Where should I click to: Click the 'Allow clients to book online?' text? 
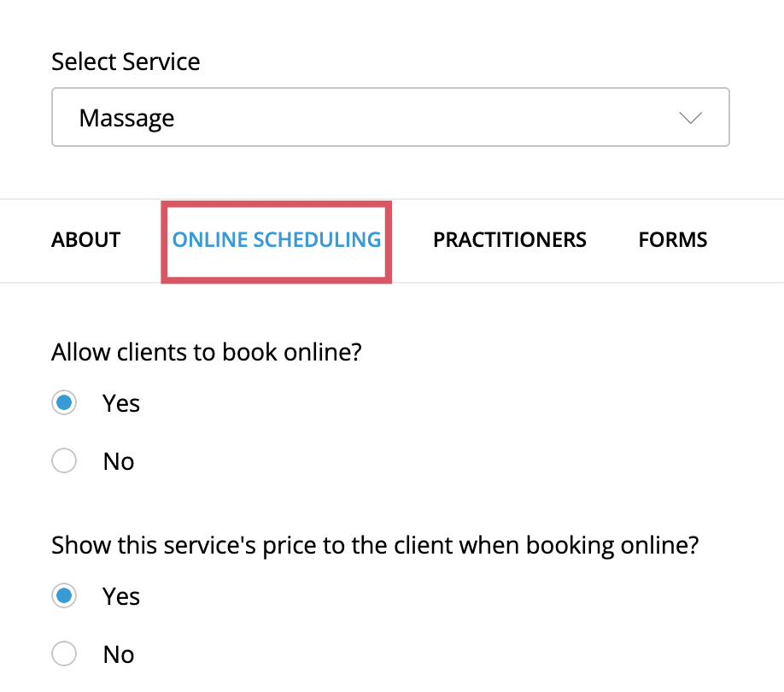tap(207, 352)
